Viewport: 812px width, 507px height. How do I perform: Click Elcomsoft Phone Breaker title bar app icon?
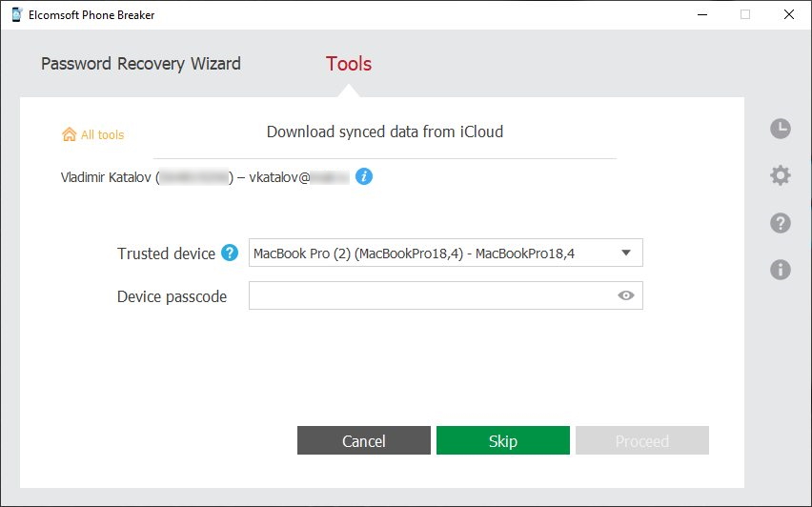16,14
